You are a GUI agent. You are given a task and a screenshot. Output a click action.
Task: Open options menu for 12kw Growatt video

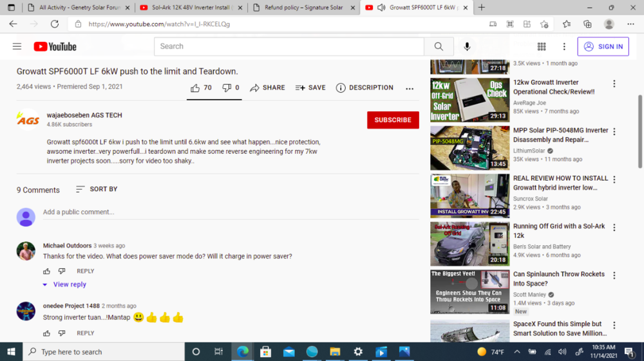(614, 84)
